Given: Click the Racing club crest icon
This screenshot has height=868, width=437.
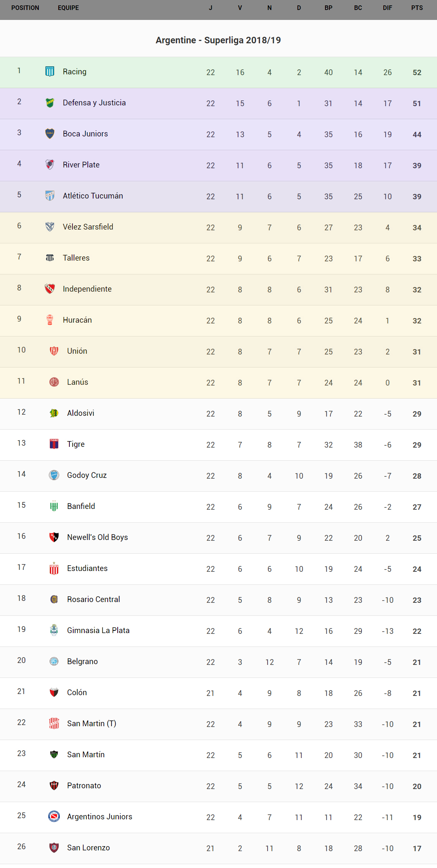Looking at the screenshot, I should point(50,71).
